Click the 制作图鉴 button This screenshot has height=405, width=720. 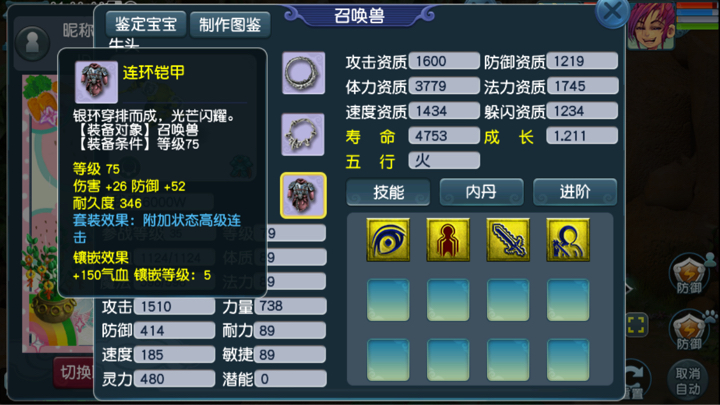tap(230, 24)
